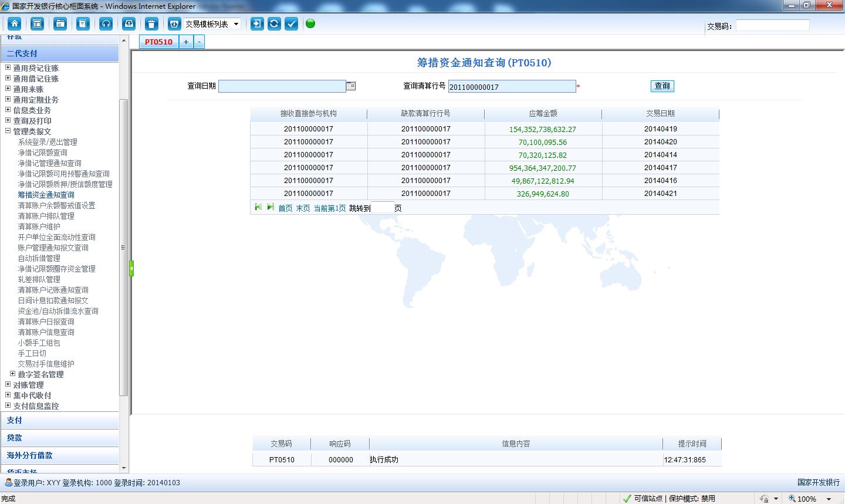Screen dimensions: 845x504
Task: Click the layout panel toolbar icon
Action: pos(37,23)
